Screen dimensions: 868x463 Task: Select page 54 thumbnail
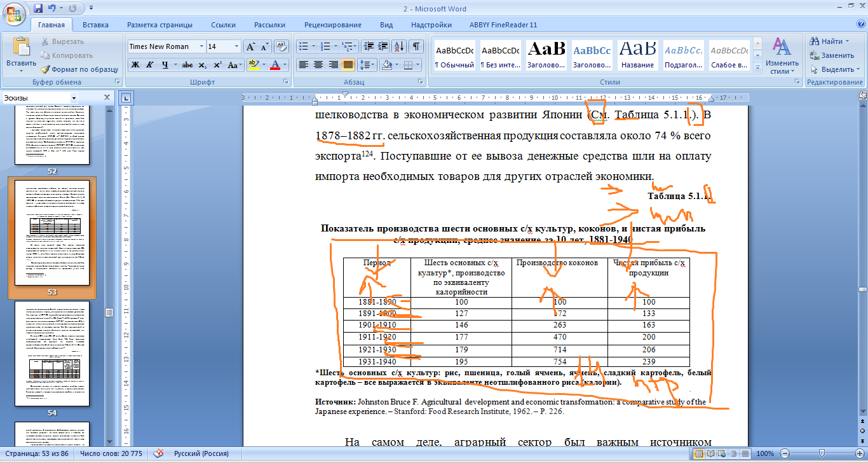(52, 354)
